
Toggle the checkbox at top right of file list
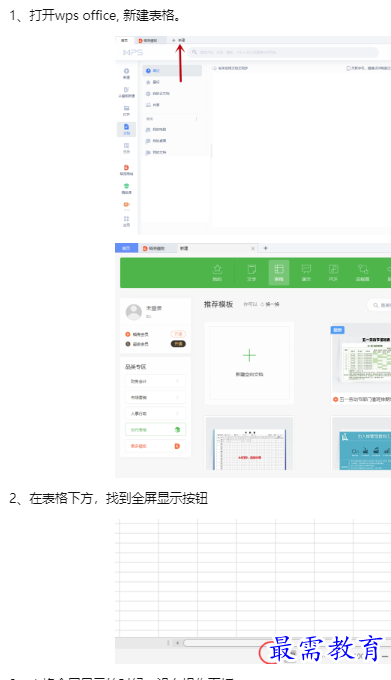point(348,68)
